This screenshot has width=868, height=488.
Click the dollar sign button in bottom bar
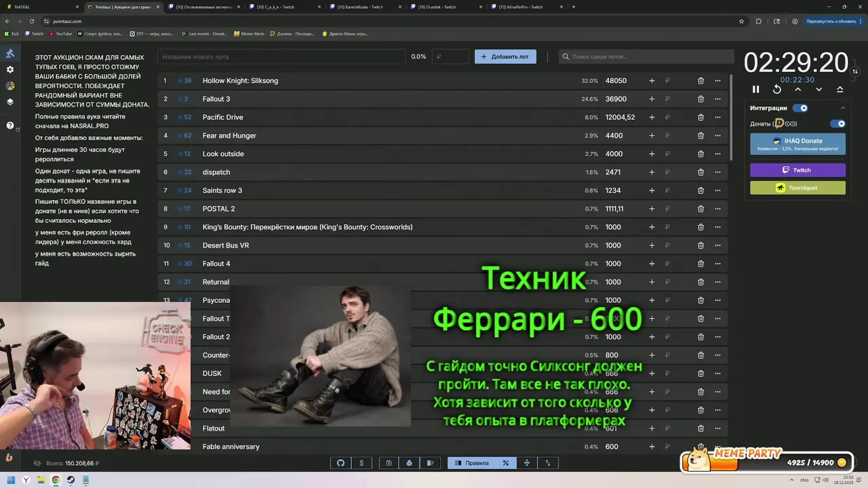361,463
